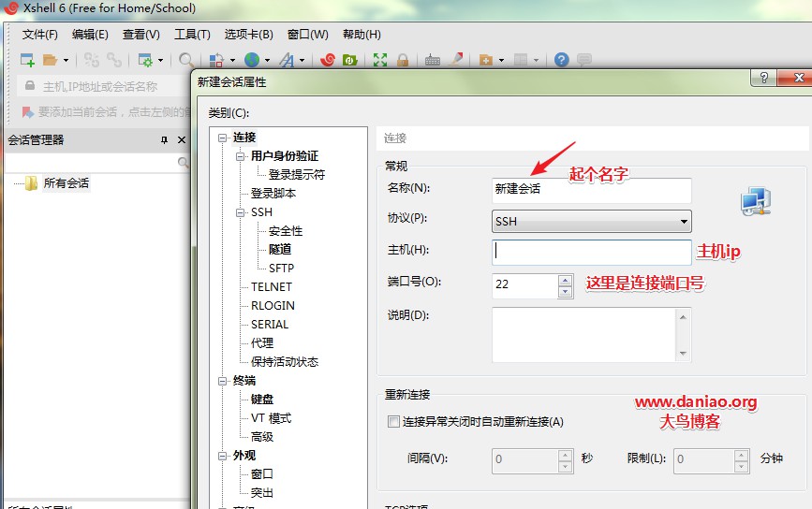This screenshot has height=509, width=812.
Task: Click the 名称(N) session name field
Action: pos(591,190)
